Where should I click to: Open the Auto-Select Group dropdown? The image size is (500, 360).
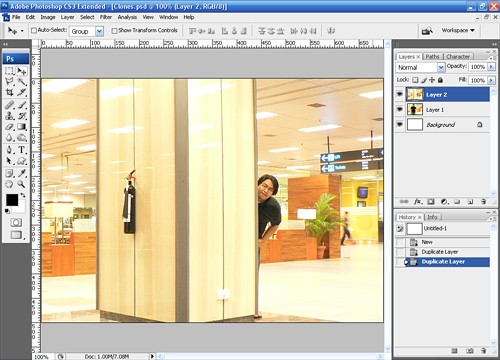86,31
